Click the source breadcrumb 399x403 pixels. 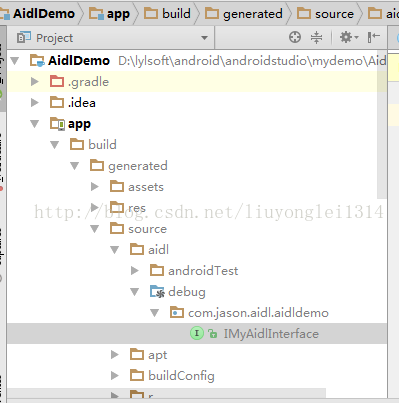(x=325, y=14)
